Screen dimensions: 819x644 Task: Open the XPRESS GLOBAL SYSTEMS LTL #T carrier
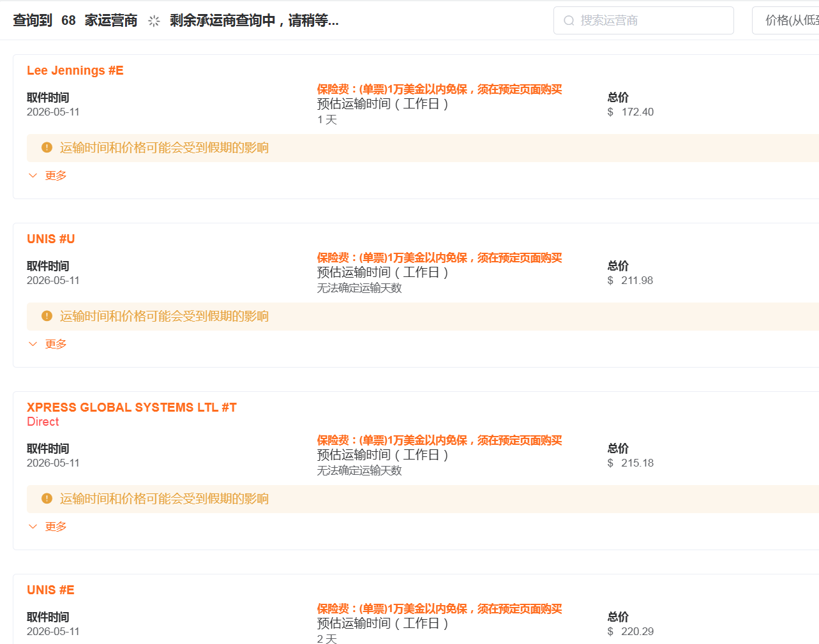131,407
